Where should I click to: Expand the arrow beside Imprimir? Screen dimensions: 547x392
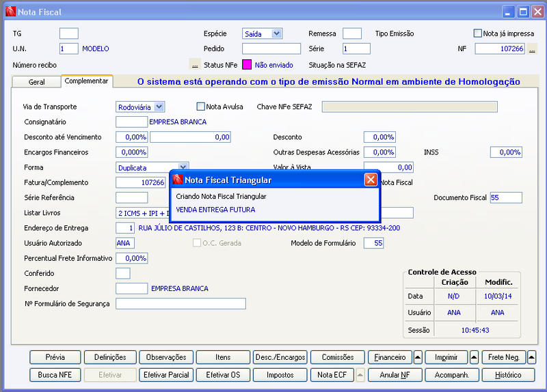pyautogui.click(x=474, y=357)
